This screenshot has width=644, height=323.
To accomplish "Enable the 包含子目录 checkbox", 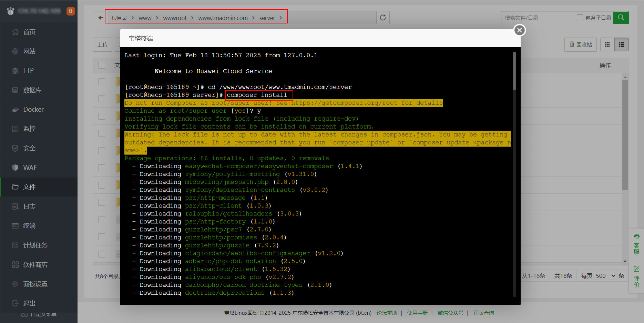I will coord(580,18).
